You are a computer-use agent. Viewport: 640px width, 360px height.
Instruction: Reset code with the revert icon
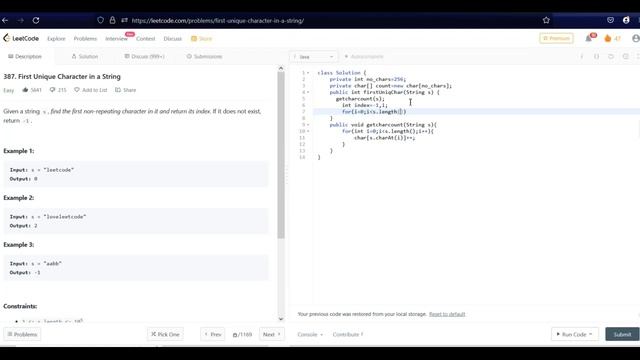click(611, 56)
